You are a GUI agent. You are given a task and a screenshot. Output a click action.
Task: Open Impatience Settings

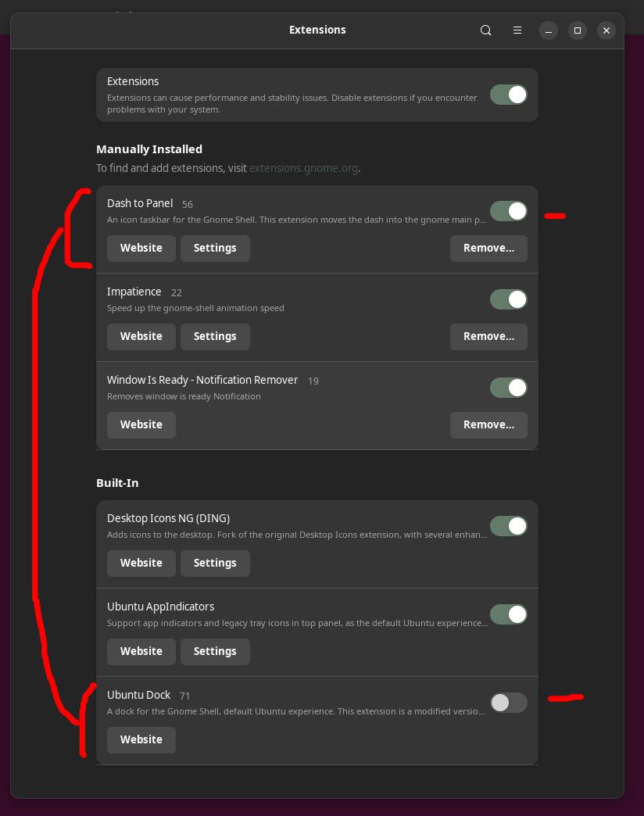215,336
